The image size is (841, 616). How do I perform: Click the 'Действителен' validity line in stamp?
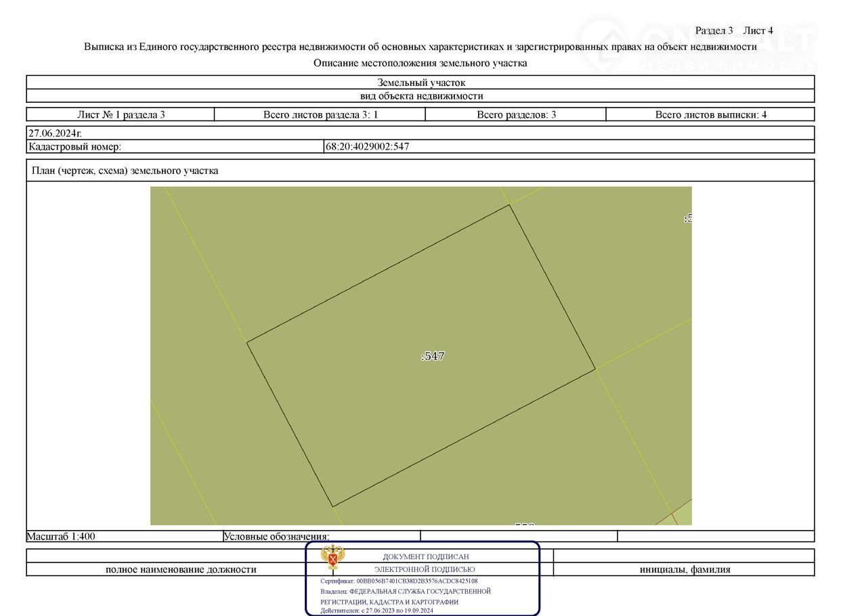click(376, 611)
